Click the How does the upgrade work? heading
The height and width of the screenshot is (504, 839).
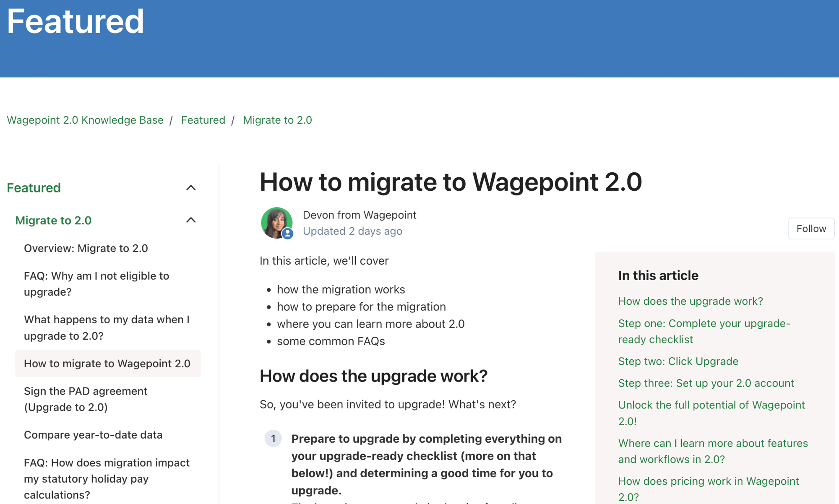click(373, 376)
